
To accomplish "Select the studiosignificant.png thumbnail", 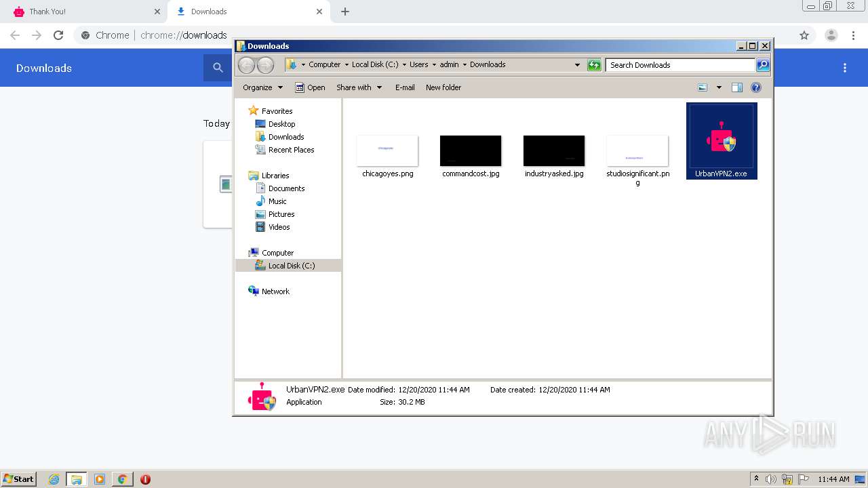I will point(637,150).
